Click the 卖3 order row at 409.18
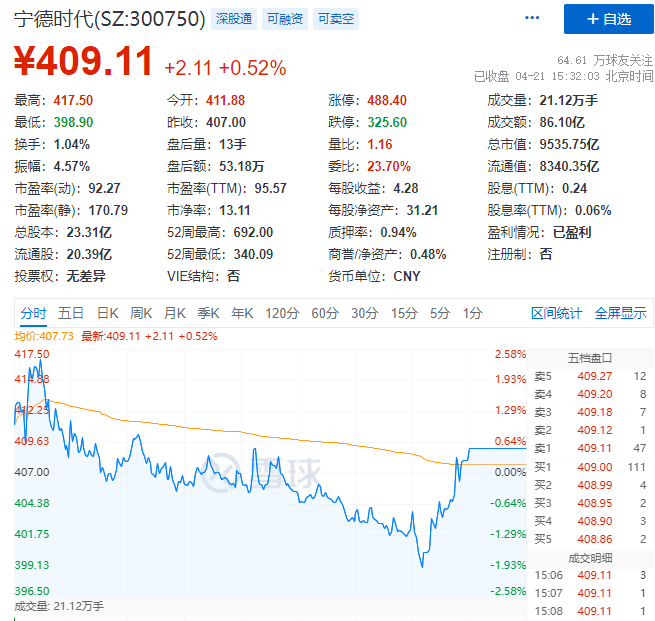This screenshot has height=621, width=655. [x=590, y=412]
